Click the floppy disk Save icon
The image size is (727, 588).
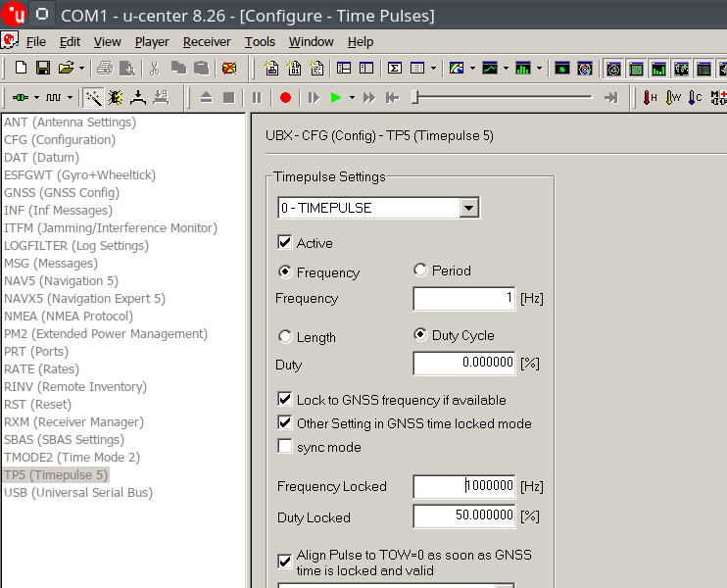click(43, 69)
